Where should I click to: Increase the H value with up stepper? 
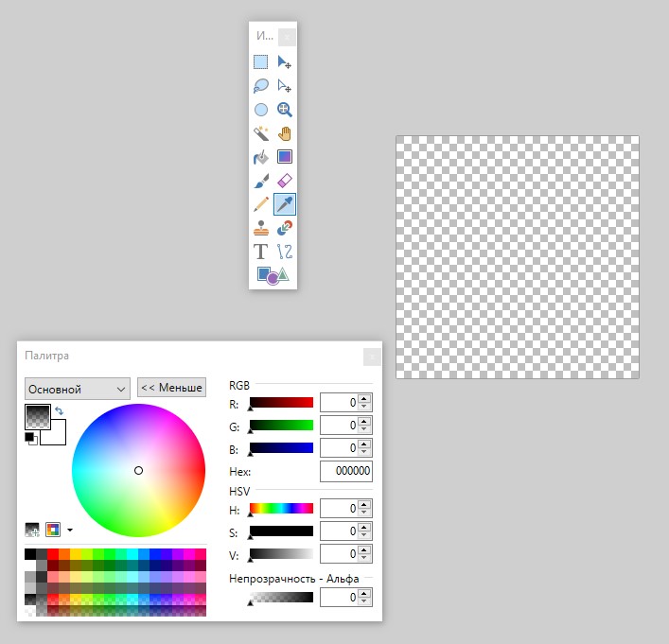click(x=364, y=504)
